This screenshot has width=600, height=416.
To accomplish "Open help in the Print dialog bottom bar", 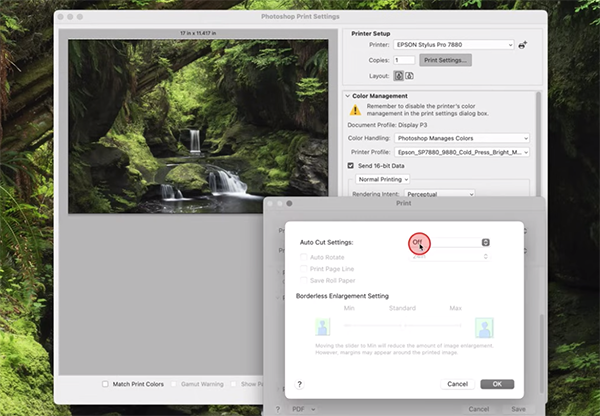I will tap(278, 409).
